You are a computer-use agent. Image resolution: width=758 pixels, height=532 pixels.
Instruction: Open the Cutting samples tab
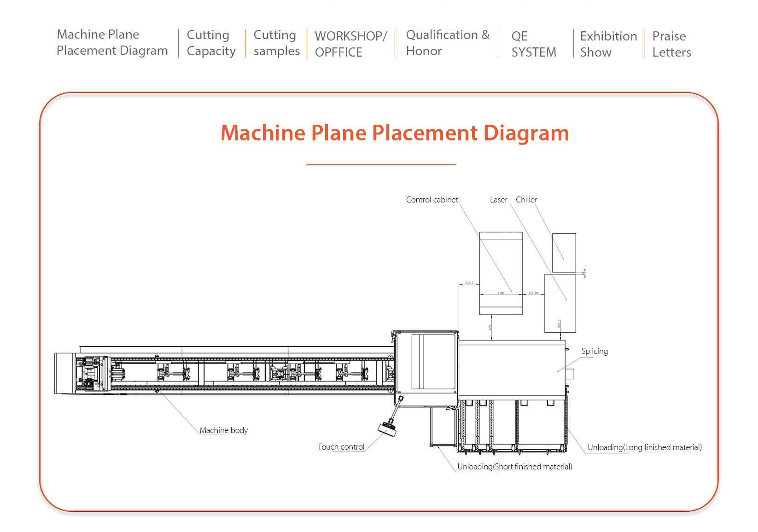coord(276,43)
